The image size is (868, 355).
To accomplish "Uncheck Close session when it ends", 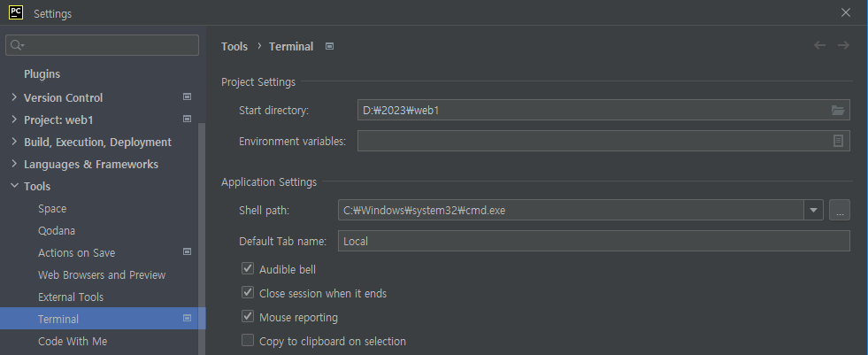I will 248,293.
